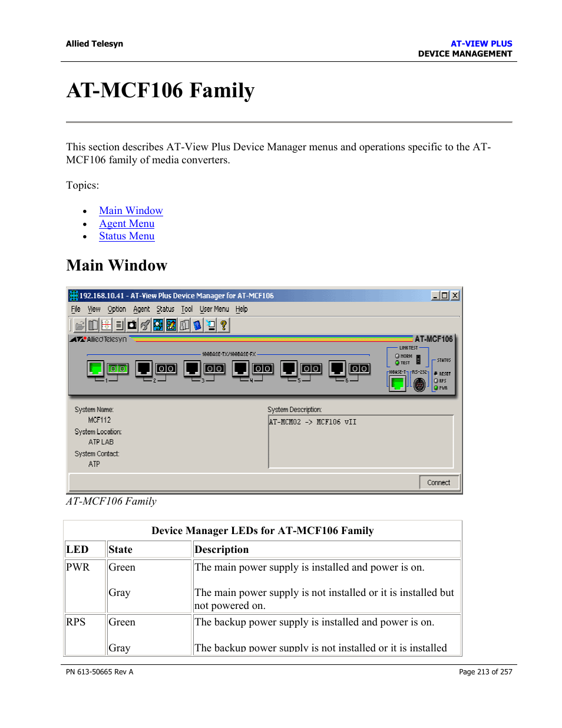Click the green PWR status LED
The height and width of the screenshot is (728, 562).
pyautogui.click(x=436, y=388)
